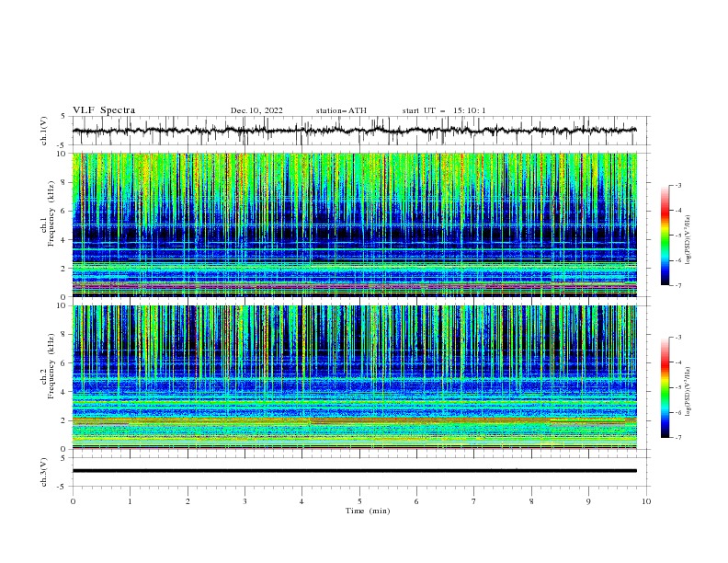Click the 'Time (min)' axis label

tap(368, 511)
